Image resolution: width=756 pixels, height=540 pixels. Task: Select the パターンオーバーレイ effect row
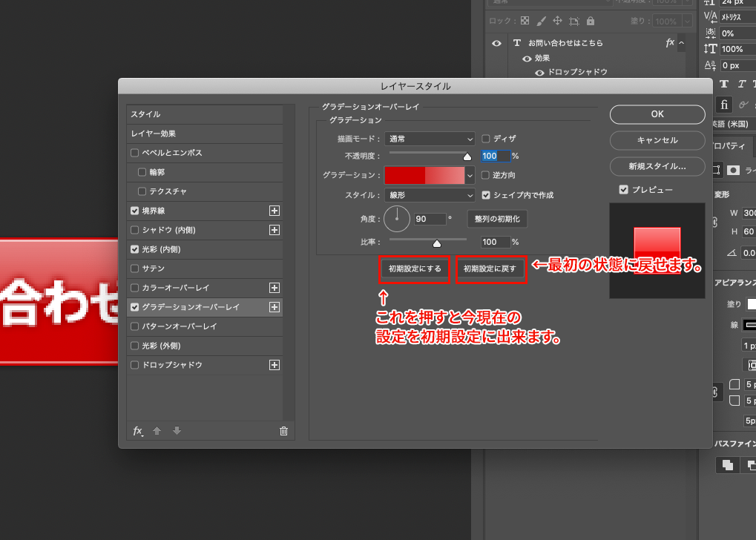pos(205,326)
